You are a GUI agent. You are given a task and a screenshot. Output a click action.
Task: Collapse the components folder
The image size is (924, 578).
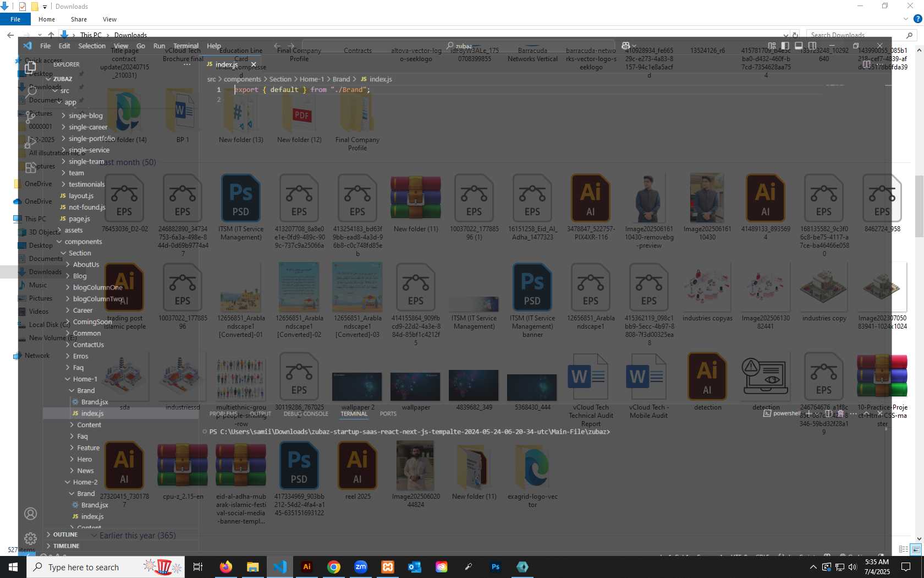point(83,242)
